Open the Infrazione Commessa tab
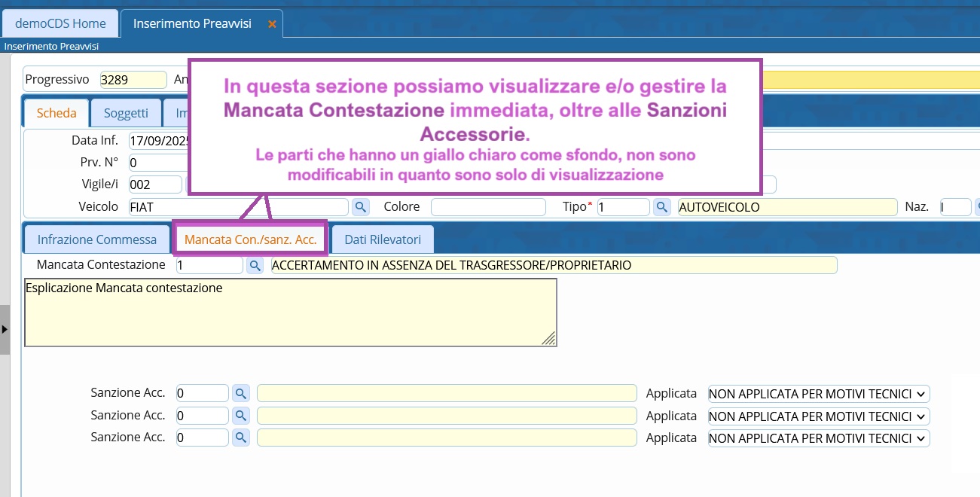Image resolution: width=980 pixels, height=497 pixels. pos(97,239)
